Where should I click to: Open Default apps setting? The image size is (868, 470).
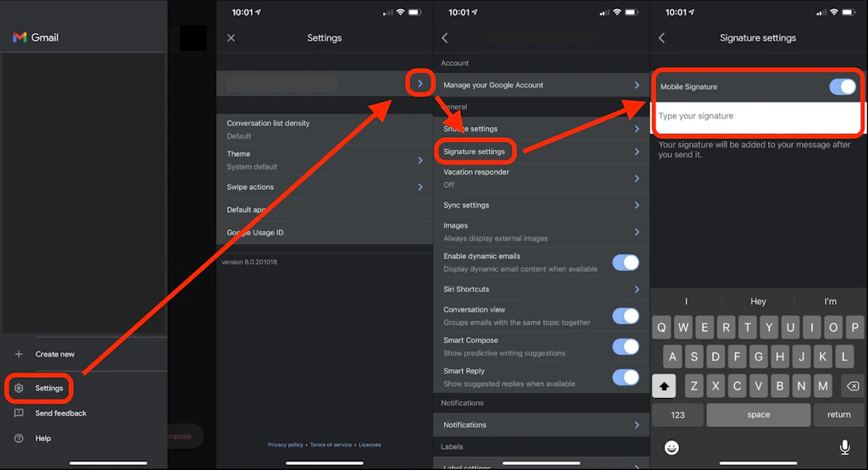coord(325,209)
